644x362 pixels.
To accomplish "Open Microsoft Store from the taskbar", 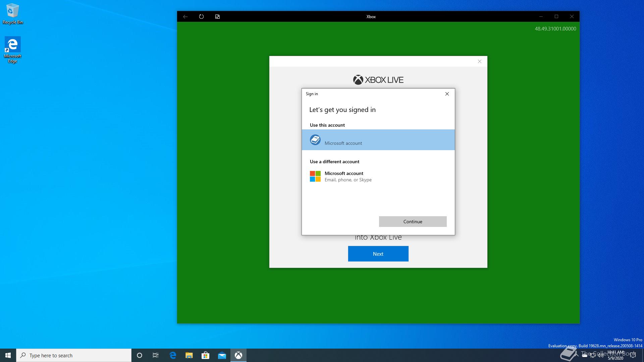I will click(x=205, y=355).
